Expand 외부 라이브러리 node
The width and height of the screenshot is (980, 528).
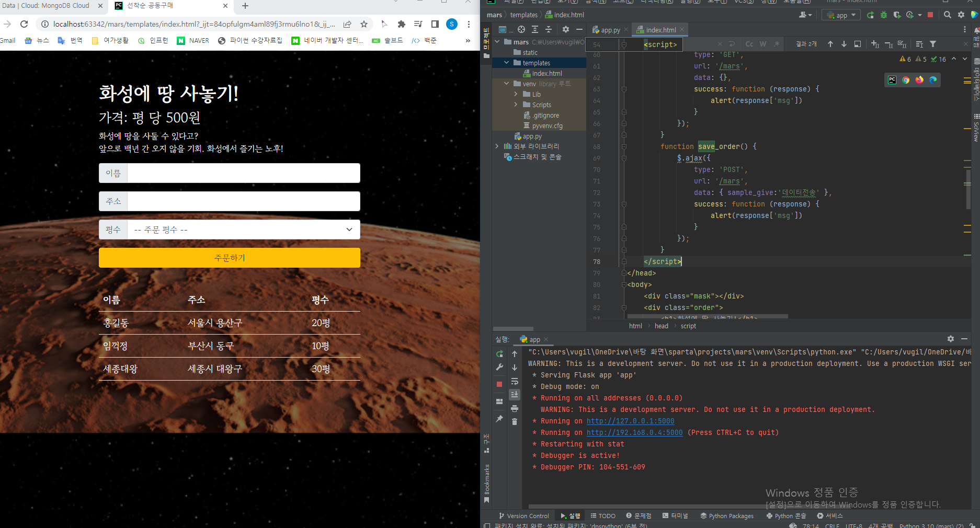[497, 146]
